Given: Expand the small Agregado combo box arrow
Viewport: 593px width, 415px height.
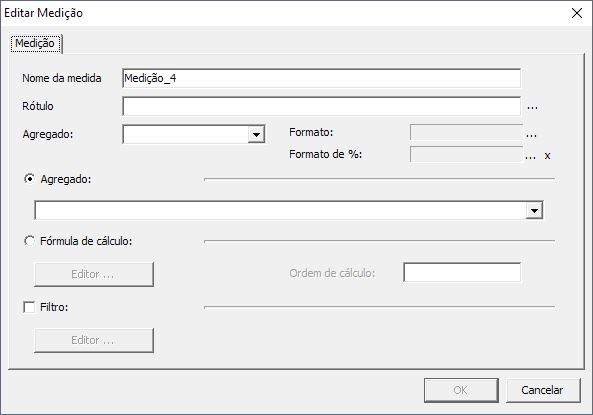Looking at the screenshot, I should pos(256,134).
